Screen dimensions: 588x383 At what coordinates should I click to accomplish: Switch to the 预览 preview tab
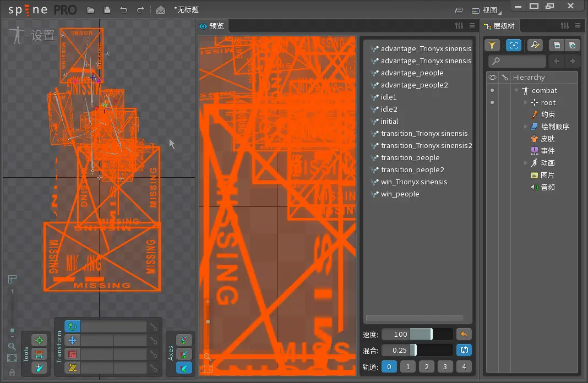point(212,26)
